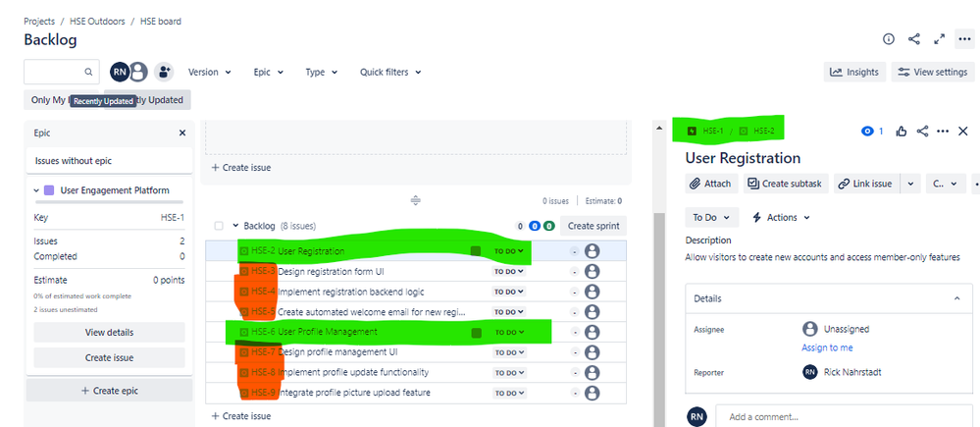The height and width of the screenshot is (427, 980).
Task: Enter full screen with the expand arrows icon
Action: (939, 39)
